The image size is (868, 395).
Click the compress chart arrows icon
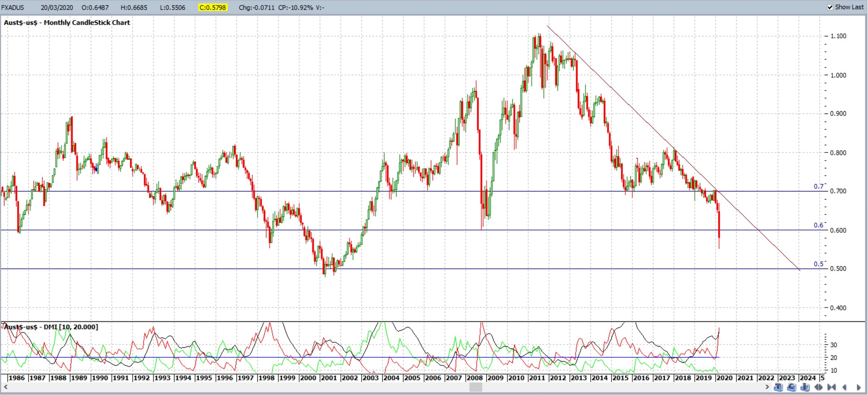coord(832,387)
